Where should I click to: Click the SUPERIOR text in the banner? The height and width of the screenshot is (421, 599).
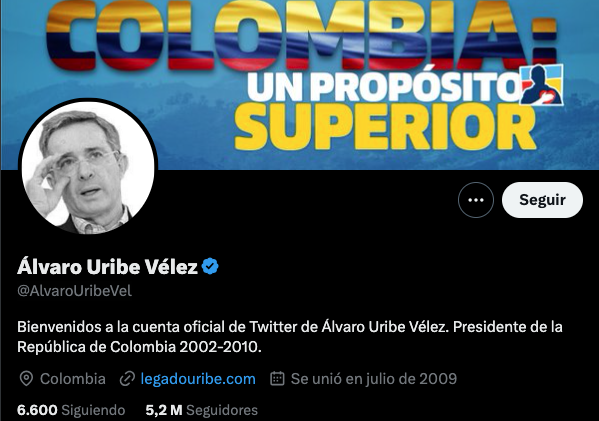coord(385,126)
